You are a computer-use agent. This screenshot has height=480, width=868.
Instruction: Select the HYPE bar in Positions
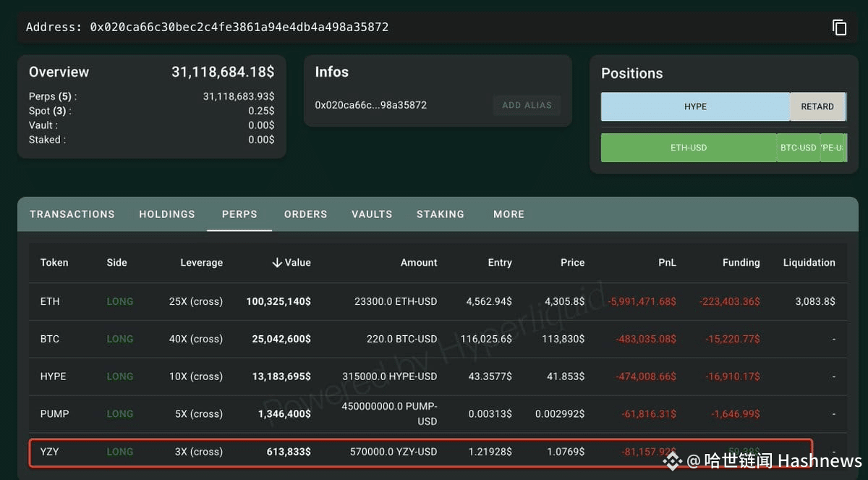[695, 106]
